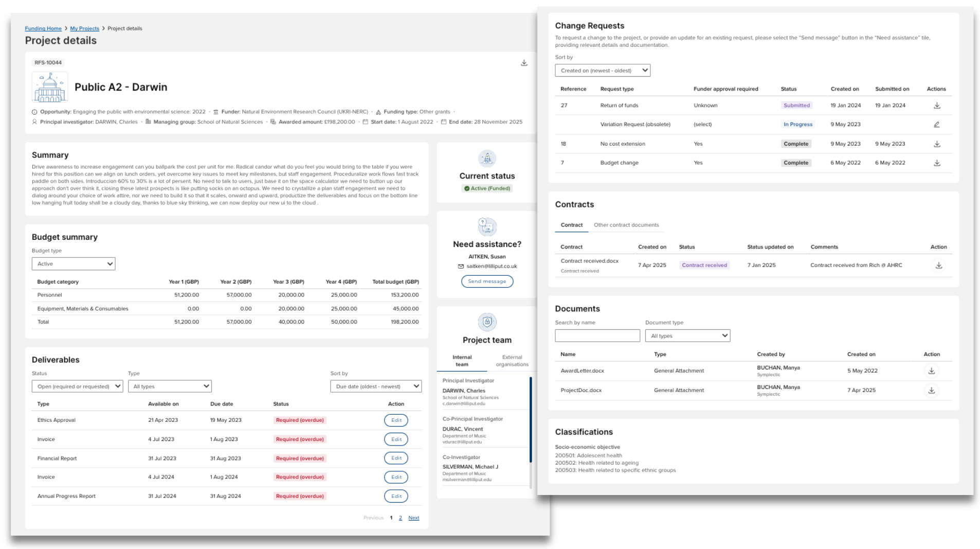Open Deliverables Type filter dropdown
The width and height of the screenshot is (980, 549).
click(x=170, y=386)
